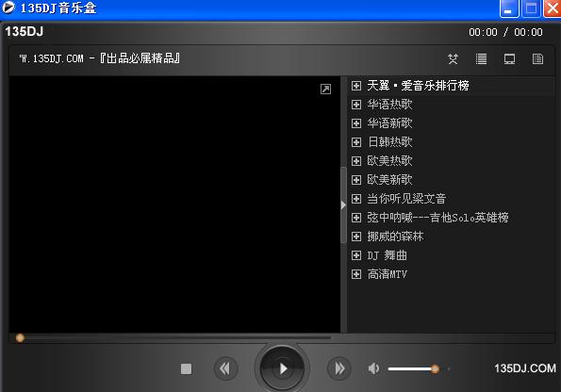Select the DJ 舞曲 playlist entry
This screenshot has height=392, width=561.
pyautogui.click(x=388, y=255)
